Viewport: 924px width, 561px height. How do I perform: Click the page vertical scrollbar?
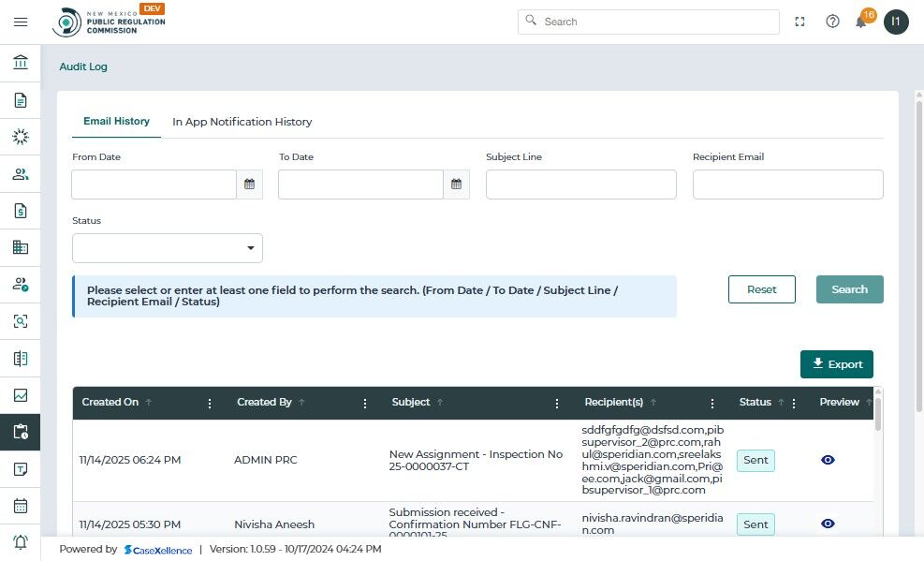pyautogui.click(x=918, y=257)
